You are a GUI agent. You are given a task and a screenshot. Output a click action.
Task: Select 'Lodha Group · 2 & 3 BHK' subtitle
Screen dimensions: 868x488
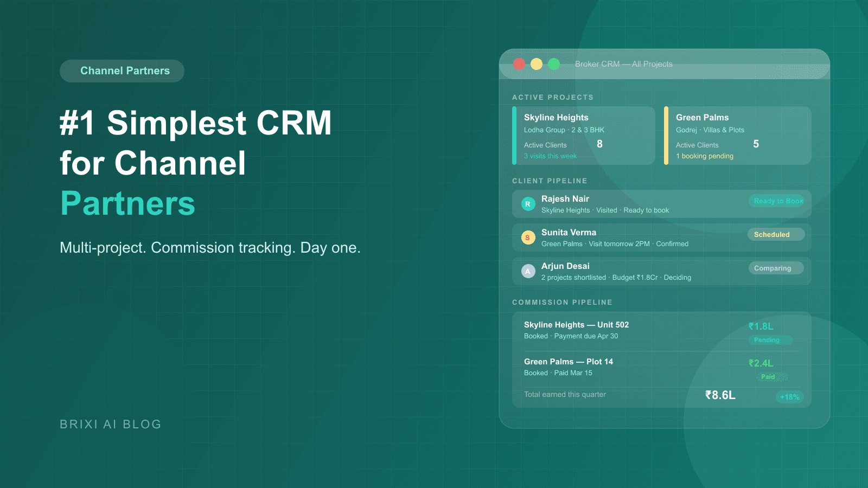564,130
